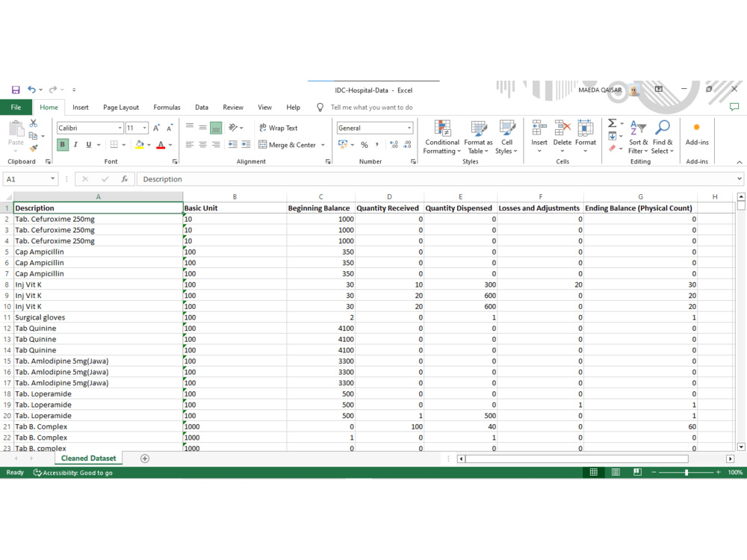Image resolution: width=747 pixels, height=560 pixels.
Task: Open Format as Table gallery
Action: coord(478,137)
